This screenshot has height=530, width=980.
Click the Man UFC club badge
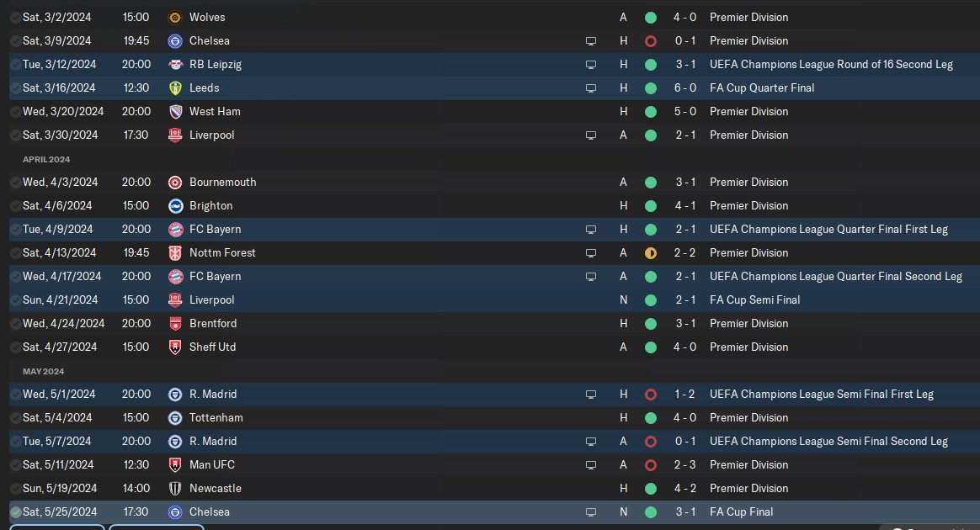(x=175, y=464)
